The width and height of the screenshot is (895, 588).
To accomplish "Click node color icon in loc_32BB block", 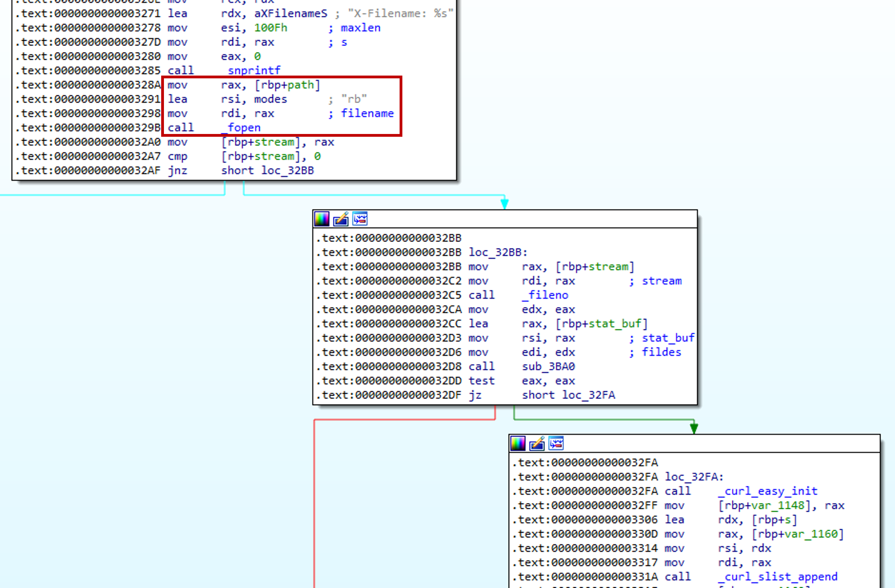I will click(x=322, y=219).
